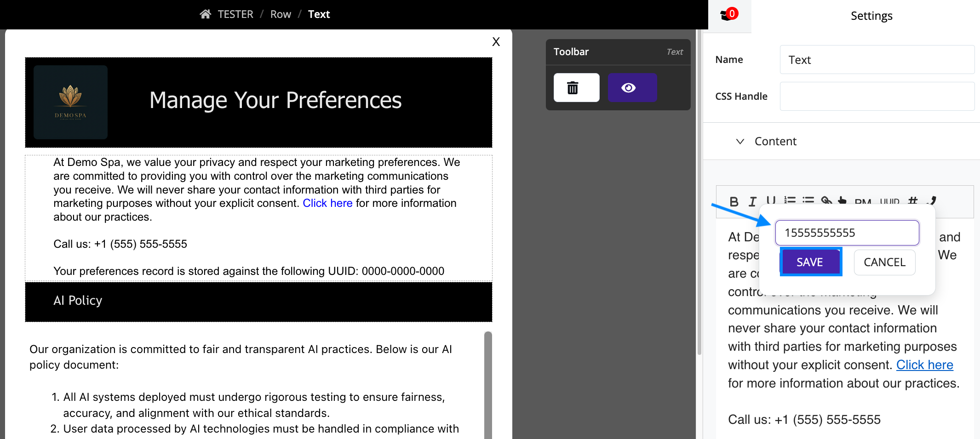Save the phone number entry
The image size is (980, 439).
point(810,262)
